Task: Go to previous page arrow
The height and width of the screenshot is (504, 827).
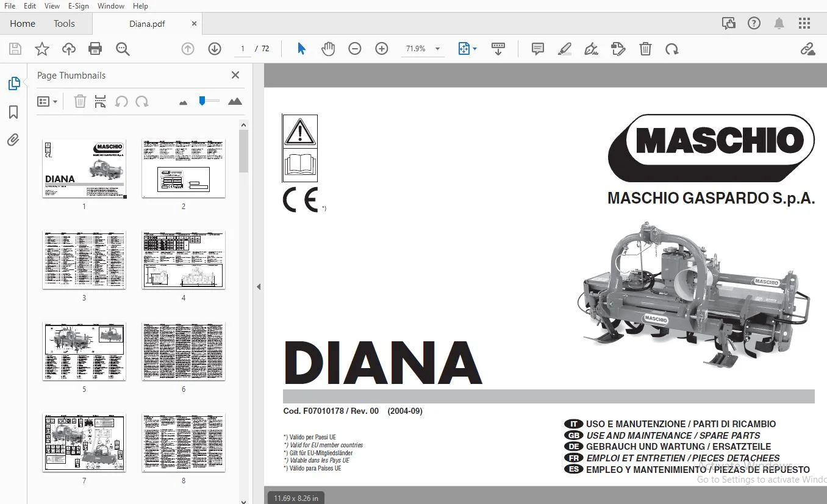Action: point(188,49)
